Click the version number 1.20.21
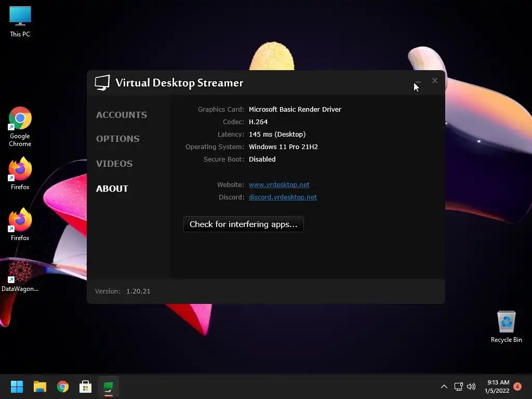Viewport: 532px width, 399px height. click(x=138, y=291)
